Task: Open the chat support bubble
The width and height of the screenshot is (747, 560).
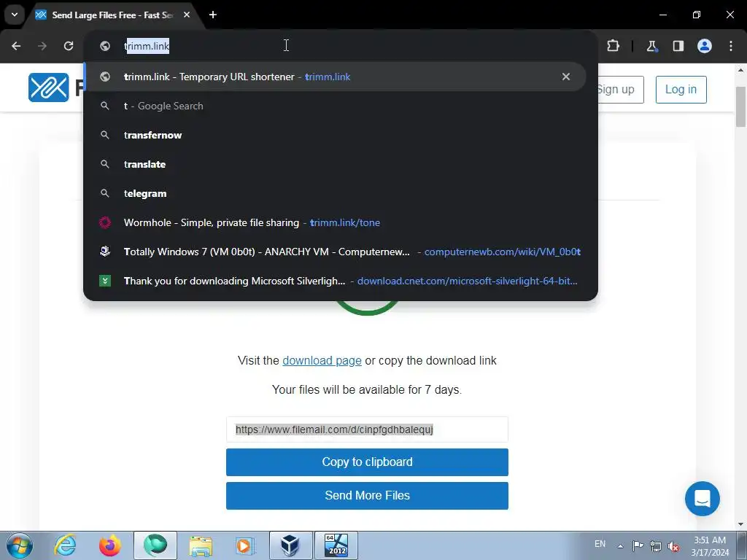Action: click(703, 499)
